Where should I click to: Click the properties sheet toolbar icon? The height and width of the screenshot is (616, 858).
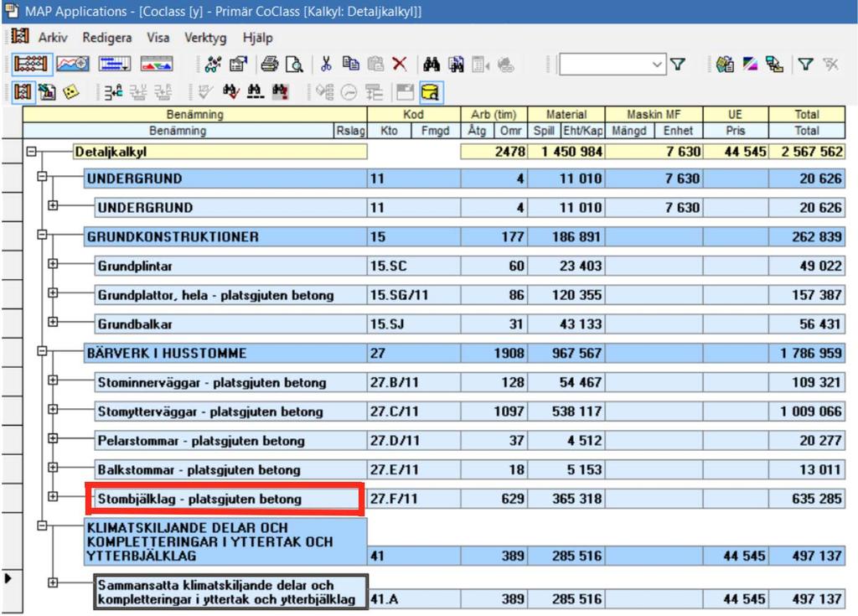tap(238, 64)
